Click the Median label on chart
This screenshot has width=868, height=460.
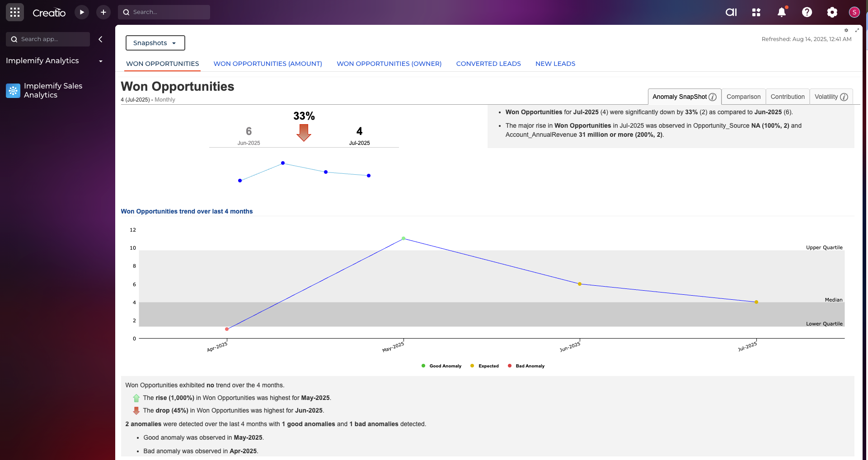click(x=834, y=300)
